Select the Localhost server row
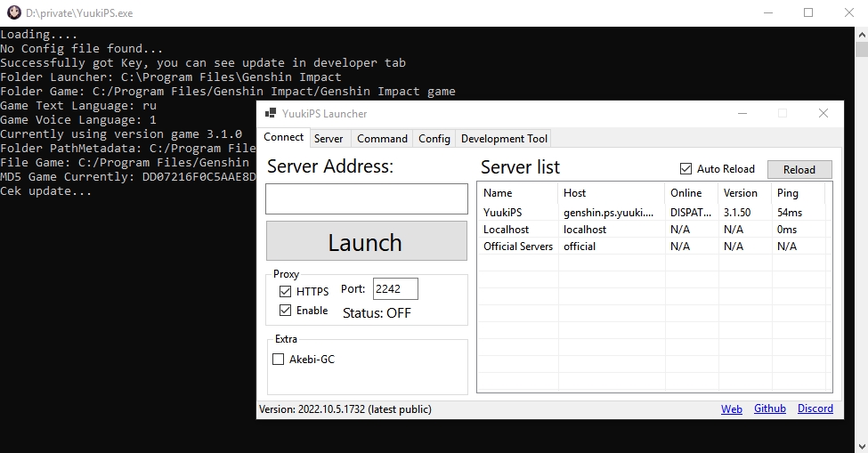The height and width of the screenshot is (453, 868). click(654, 230)
